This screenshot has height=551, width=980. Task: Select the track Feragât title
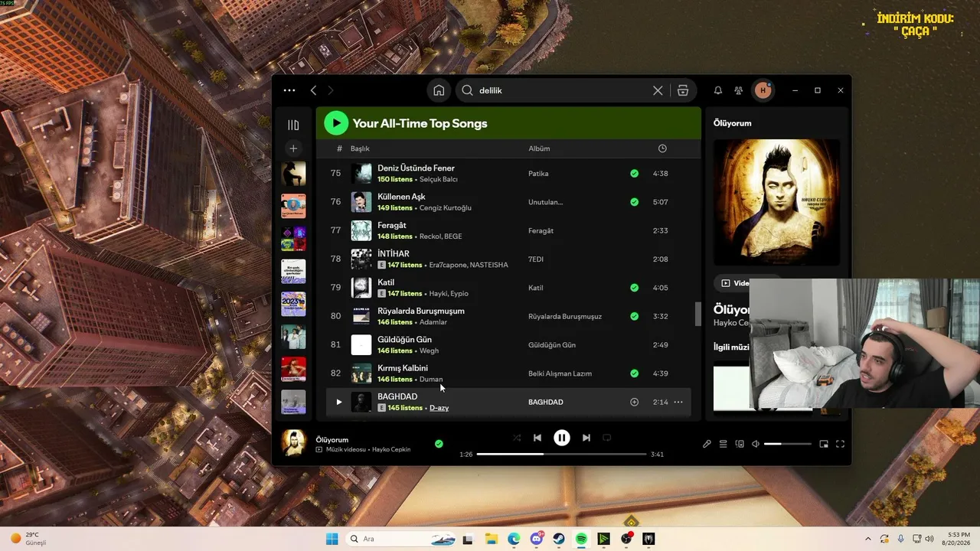click(392, 225)
